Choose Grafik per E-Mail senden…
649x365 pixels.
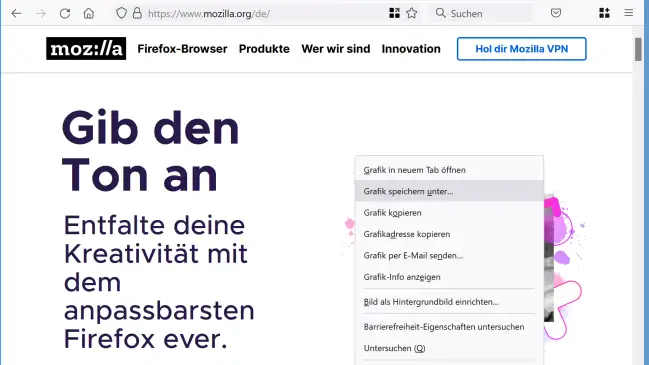click(449, 255)
